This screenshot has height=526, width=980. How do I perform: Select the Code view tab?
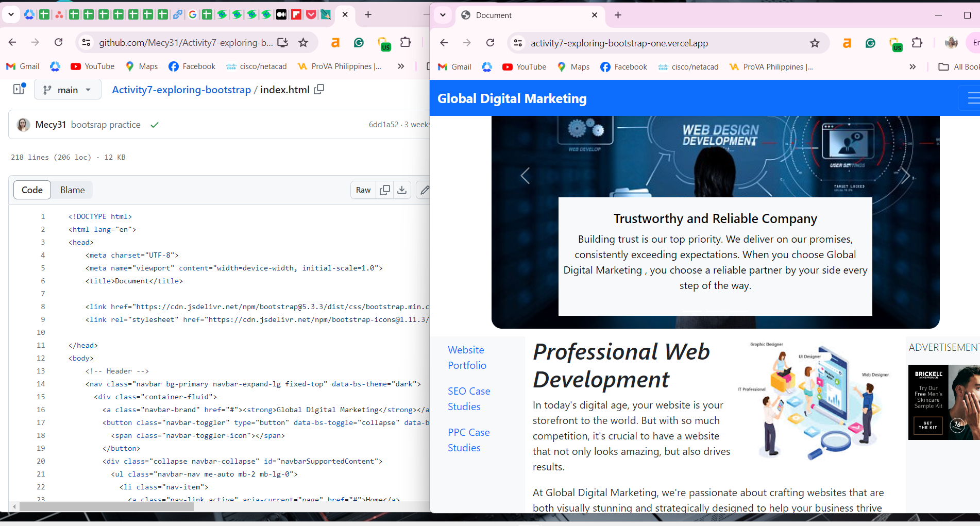[x=32, y=190]
